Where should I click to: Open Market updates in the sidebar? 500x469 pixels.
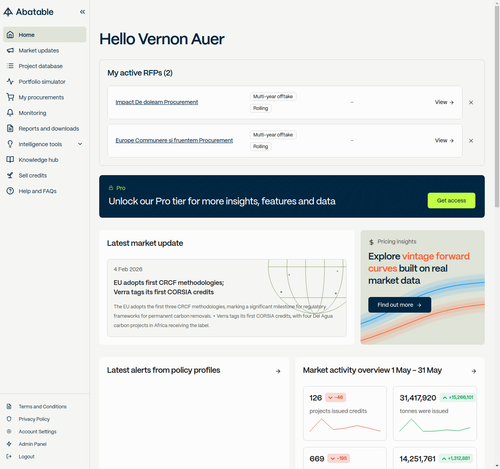point(45,50)
